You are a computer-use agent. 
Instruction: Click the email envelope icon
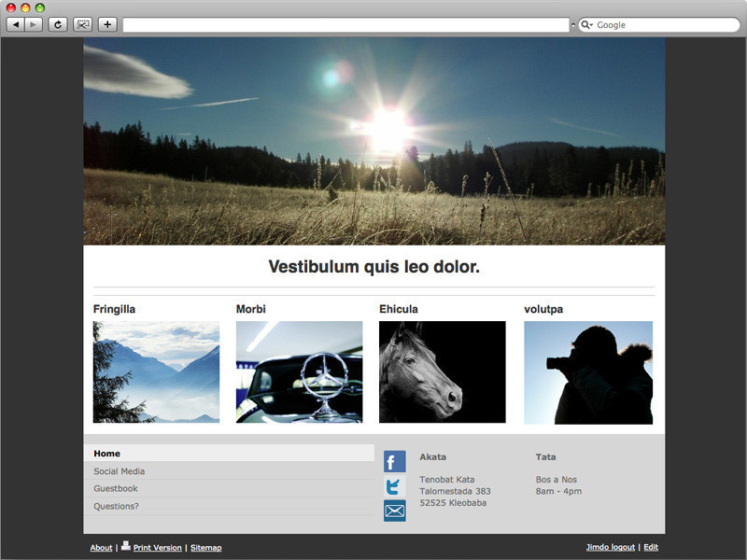(394, 511)
